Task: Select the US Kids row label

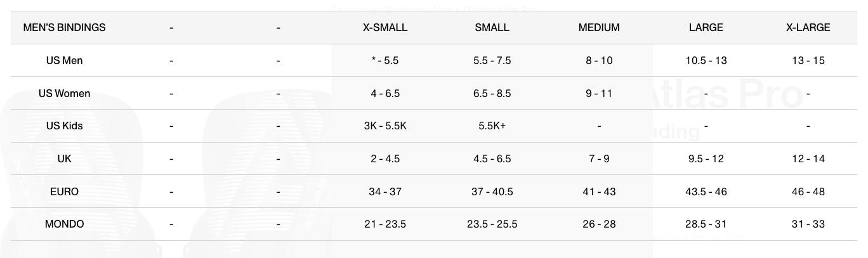Action: 64,126
